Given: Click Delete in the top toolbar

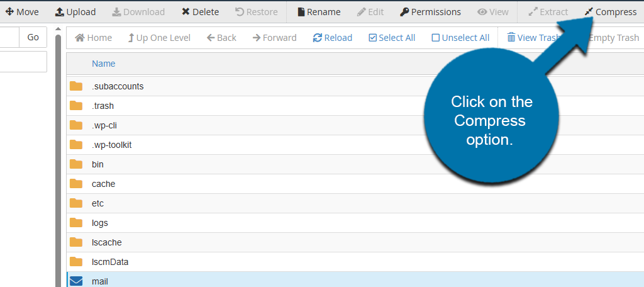Looking at the screenshot, I should coord(201,12).
